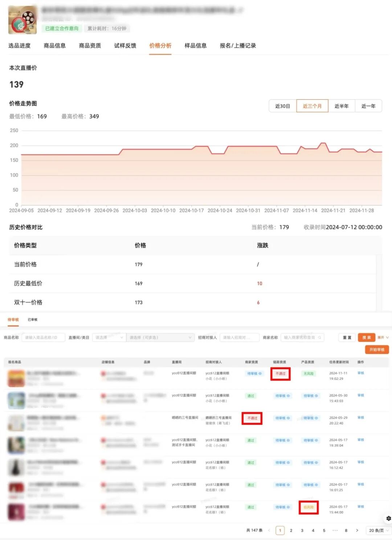The height and width of the screenshot is (540, 392).
Task: Go to next page with the arrow icon
Action: tap(358, 530)
